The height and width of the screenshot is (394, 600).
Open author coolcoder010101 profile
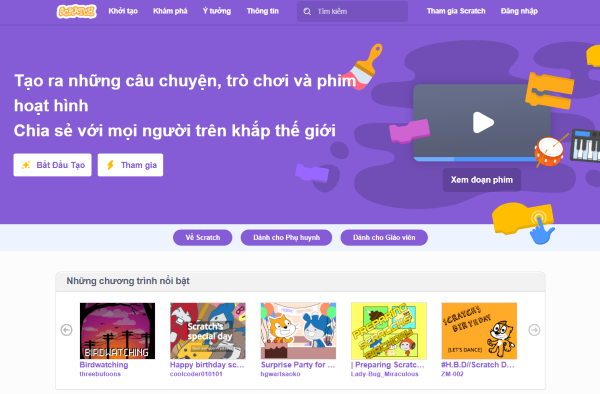(x=196, y=374)
